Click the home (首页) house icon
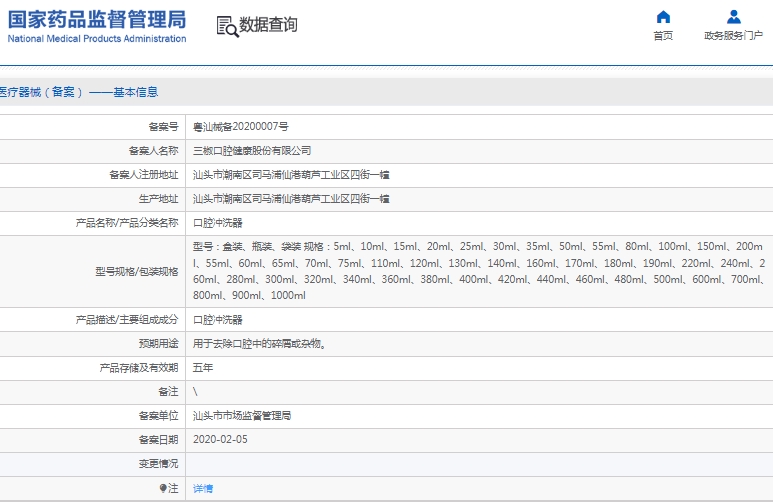Viewport: 773px width, 504px height. point(664,17)
